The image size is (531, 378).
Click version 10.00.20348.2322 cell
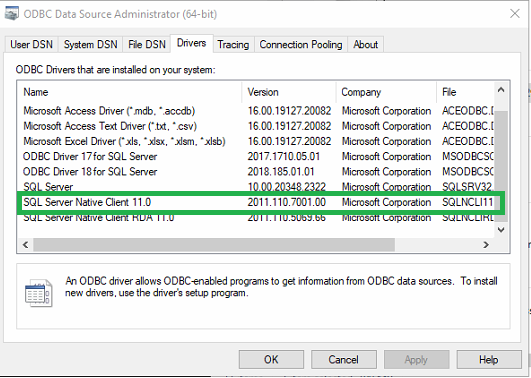coord(286,187)
